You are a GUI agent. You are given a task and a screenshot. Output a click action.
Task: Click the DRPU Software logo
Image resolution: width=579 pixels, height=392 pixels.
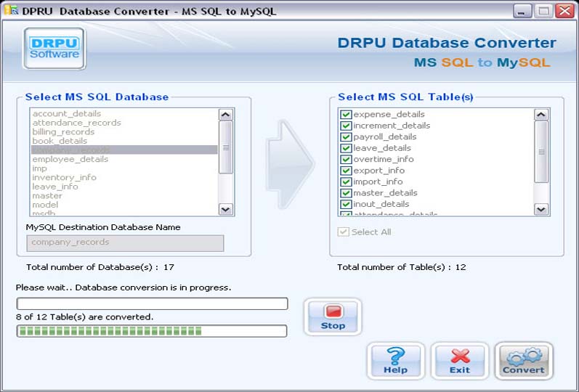pos(54,49)
